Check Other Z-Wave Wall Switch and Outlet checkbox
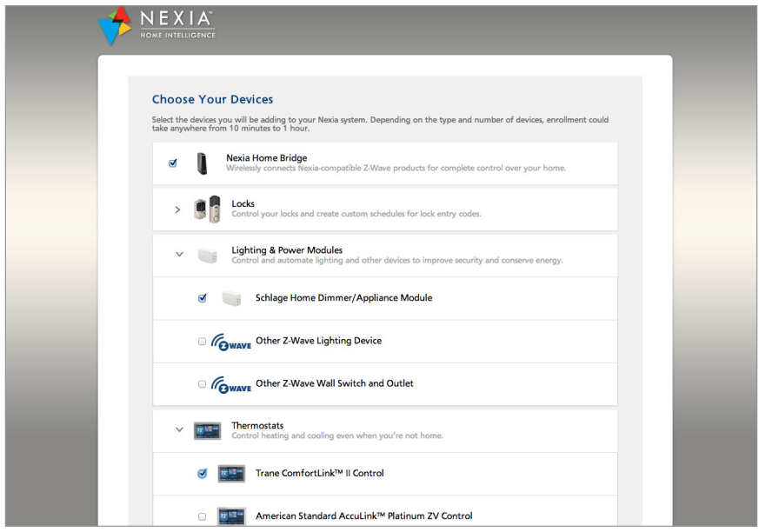This screenshot has height=532, width=759. click(202, 384)
